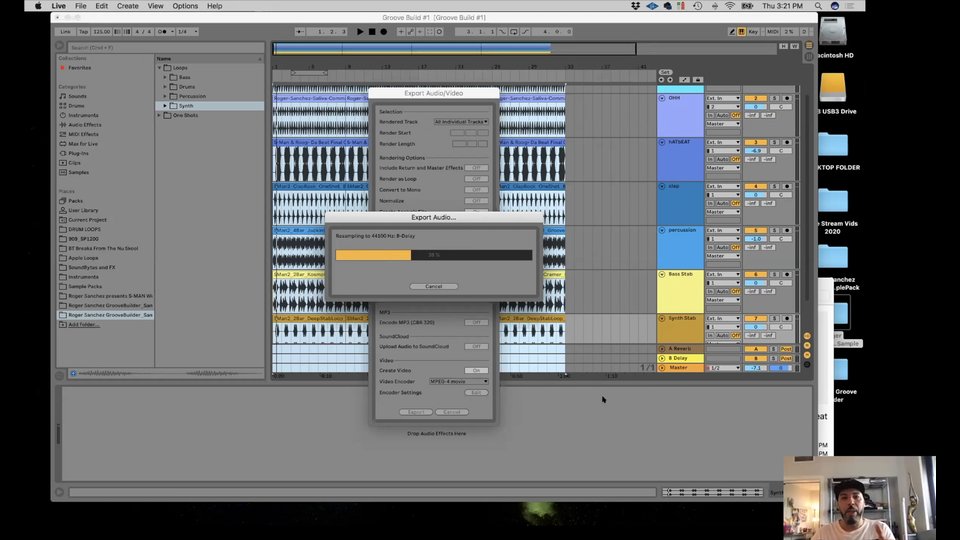Toggle Render as Loop switch
This screenshot has height=540, width=960.
[476, 179]
